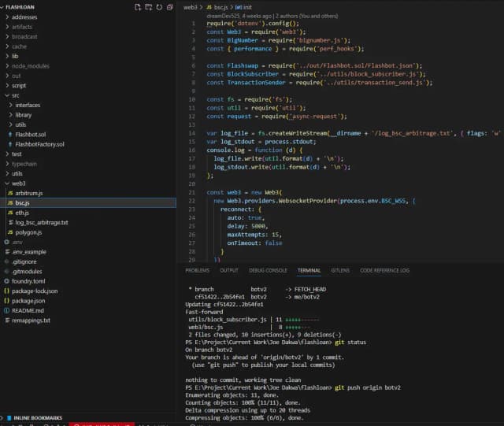Open the package.json file

coord(28,301)
